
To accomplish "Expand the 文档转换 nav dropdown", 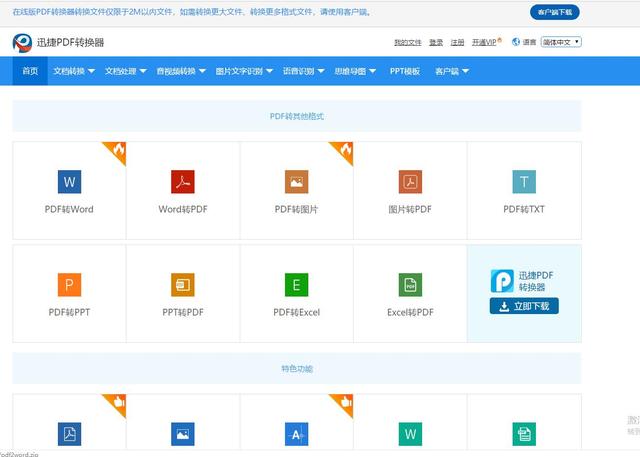I will coord(74,71).
